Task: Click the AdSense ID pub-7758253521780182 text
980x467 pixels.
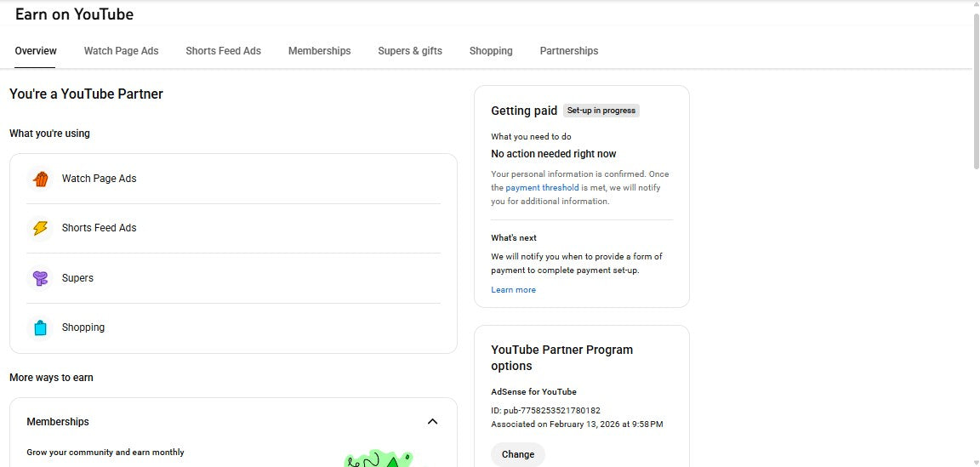Action: [545, 411]
